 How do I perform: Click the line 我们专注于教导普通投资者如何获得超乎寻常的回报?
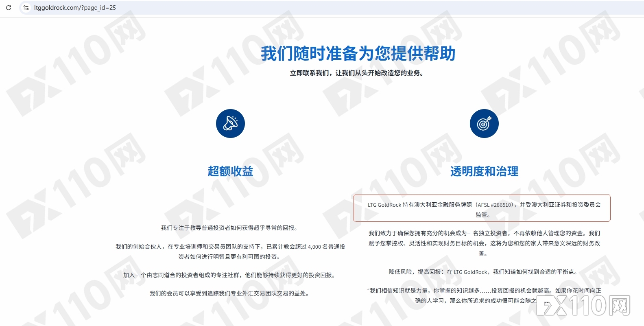click(230, 228)
